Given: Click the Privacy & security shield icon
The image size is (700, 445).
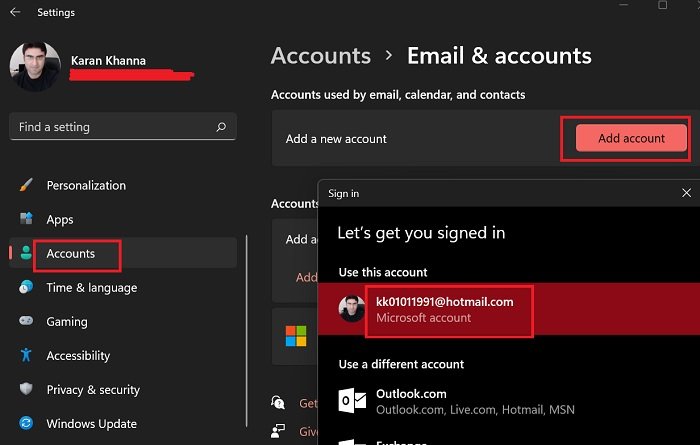Looking at the screenshot, I should point(26,390).
